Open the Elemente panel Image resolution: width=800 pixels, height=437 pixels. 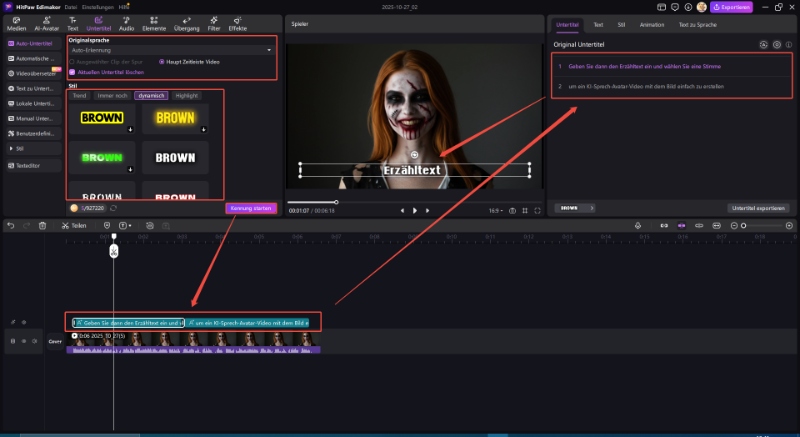point(154,24)
